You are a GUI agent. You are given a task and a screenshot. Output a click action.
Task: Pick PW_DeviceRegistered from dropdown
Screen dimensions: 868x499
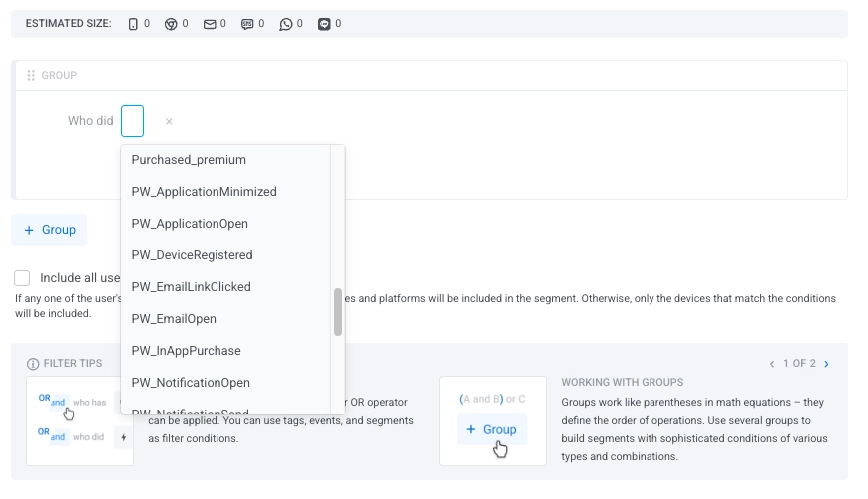pos(225,255)
